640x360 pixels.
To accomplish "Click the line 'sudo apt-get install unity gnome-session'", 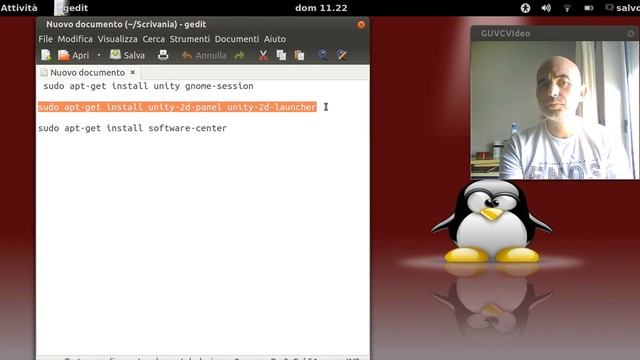I will 149,86.
